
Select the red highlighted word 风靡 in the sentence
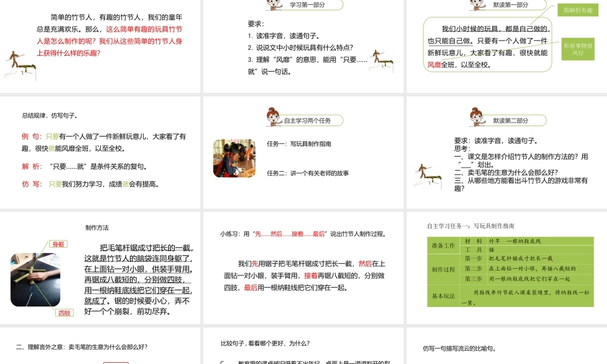(x=435, y=65)
